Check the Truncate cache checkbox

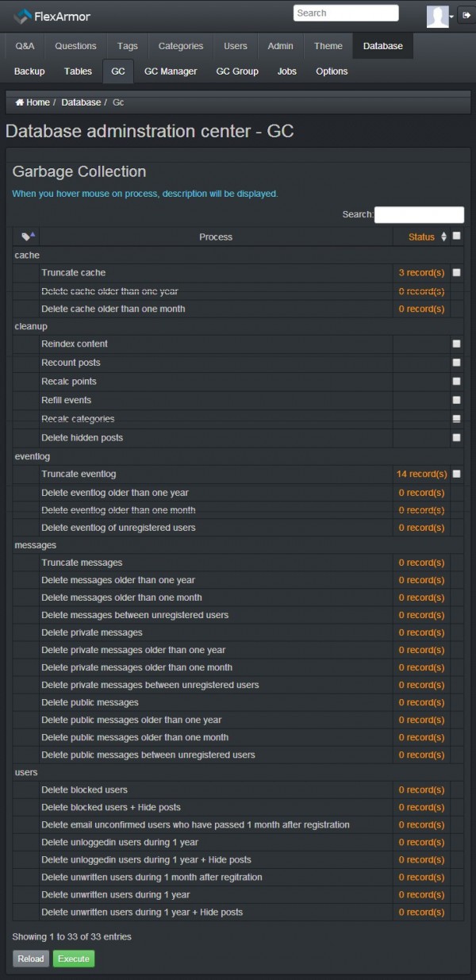(x=456, y=272)
